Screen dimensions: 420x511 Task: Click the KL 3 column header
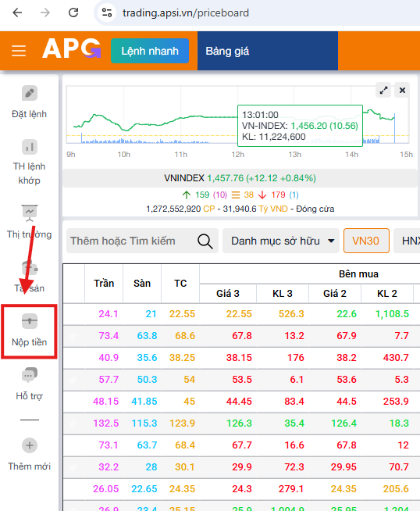(x=283, y=293)
